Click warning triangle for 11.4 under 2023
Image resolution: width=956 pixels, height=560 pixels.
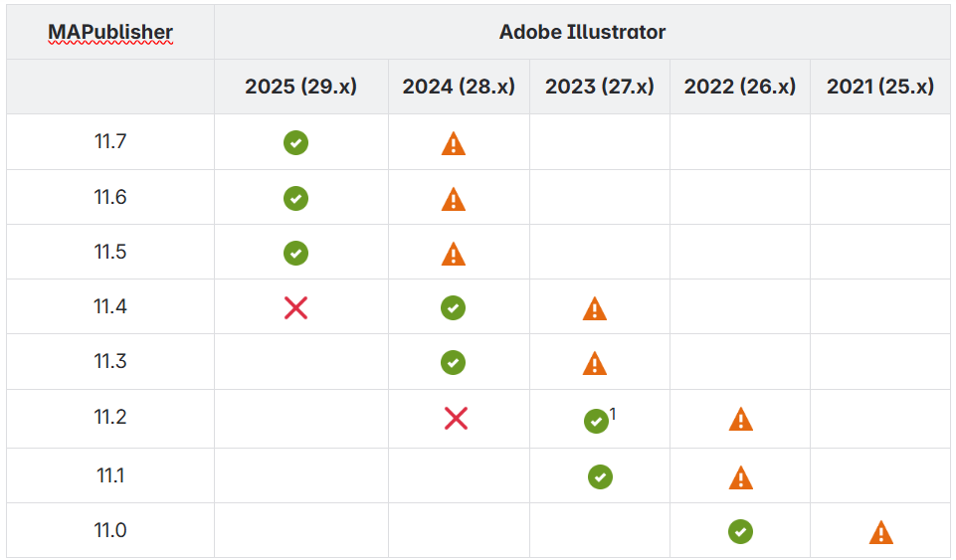(595, 308)
